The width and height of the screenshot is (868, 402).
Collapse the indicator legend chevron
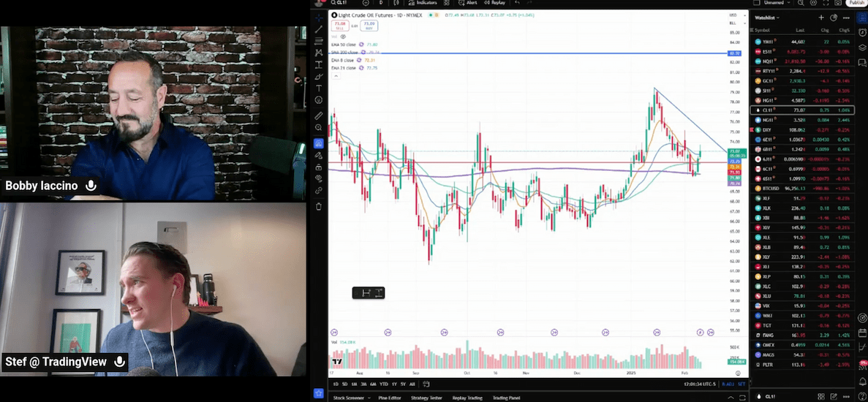[335, 76]
